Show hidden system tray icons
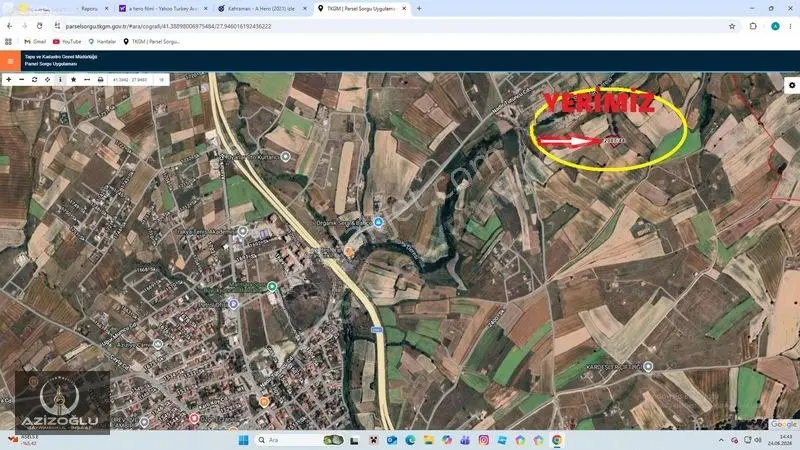Image resolution: width=800 pixels, height=450 pixels. point(721,440)
